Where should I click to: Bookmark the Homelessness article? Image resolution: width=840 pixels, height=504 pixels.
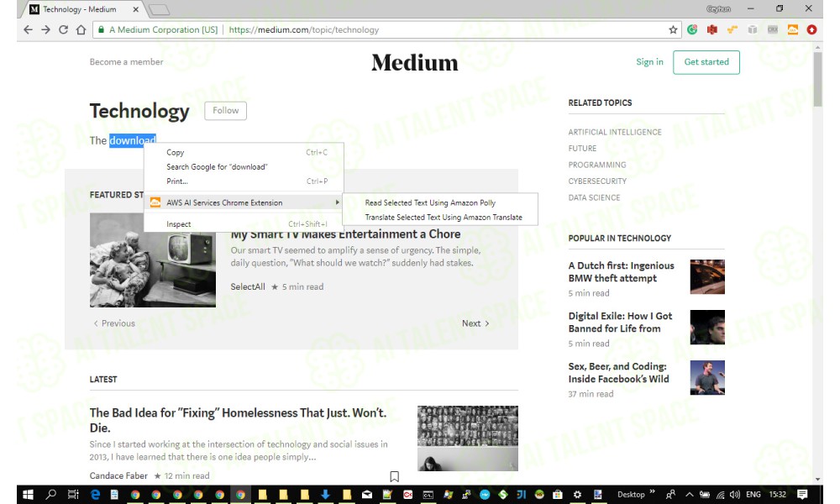(x=394, y=476)
